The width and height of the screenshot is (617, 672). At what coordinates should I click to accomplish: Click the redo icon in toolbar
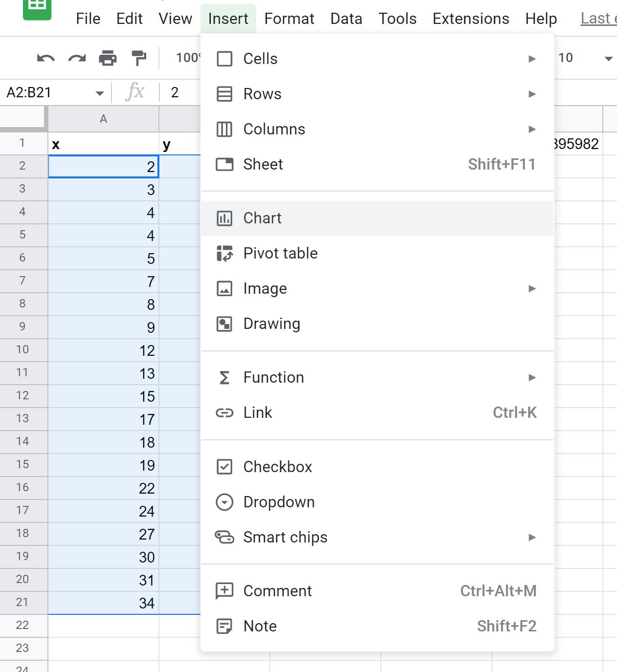coord(77,59)
